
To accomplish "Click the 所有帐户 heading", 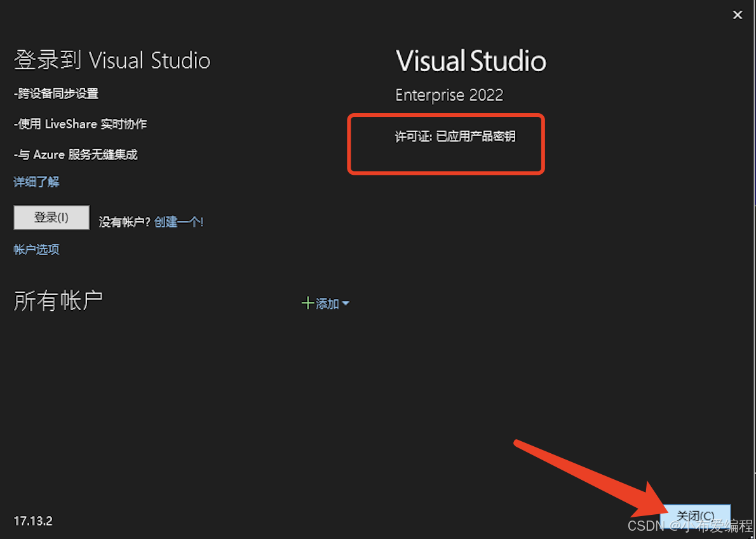I will tap(58, 301).
